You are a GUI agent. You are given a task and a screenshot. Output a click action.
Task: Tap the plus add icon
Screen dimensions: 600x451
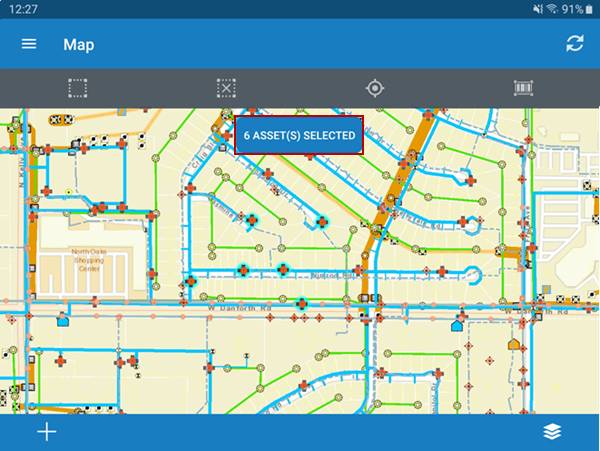pyautogui.click(x=47, y=431)
